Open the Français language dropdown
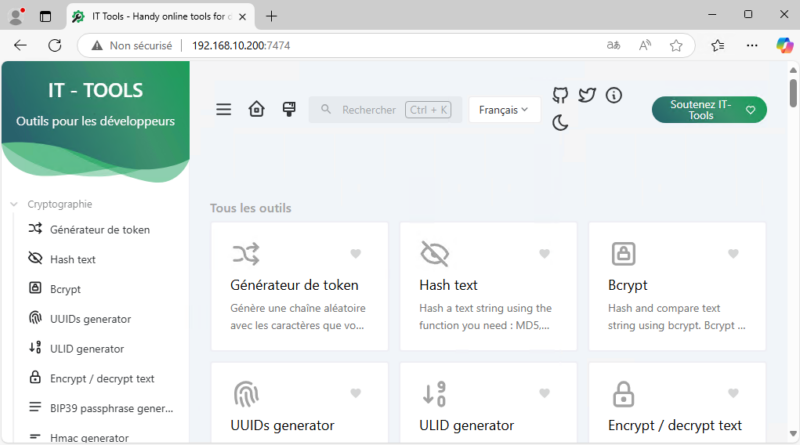Image resolution: width=800 pixels, height=445 pixels. 504,110
